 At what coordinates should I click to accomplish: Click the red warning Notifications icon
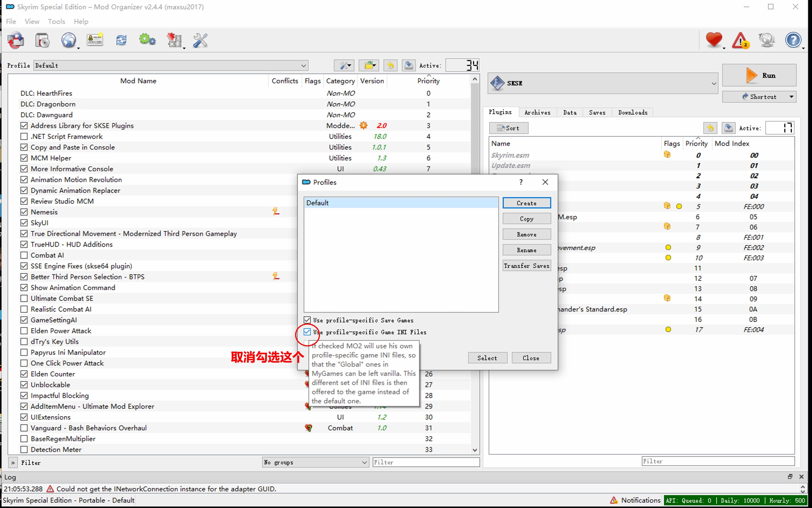pyautogui.click(x=740, y=41)
